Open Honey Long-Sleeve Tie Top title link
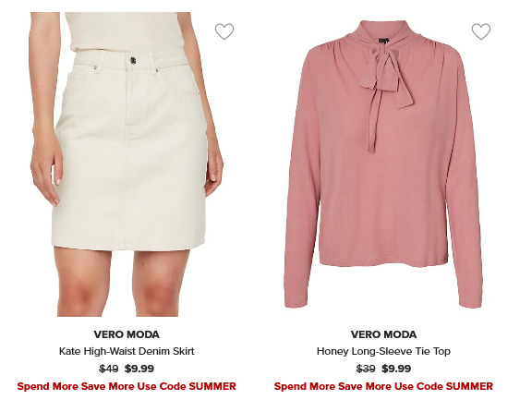Viewport: 532px width, 412px height. [x=383, y=351]
